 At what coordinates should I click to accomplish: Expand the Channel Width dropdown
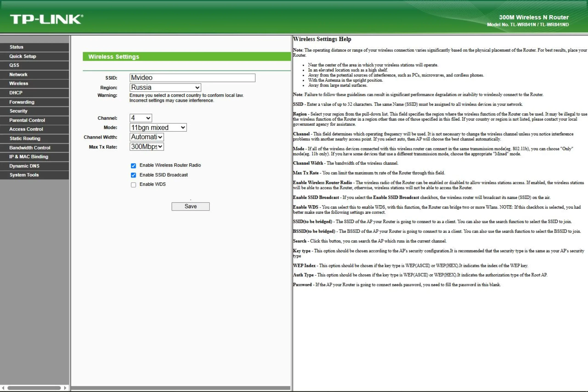(x=147, y=137)
